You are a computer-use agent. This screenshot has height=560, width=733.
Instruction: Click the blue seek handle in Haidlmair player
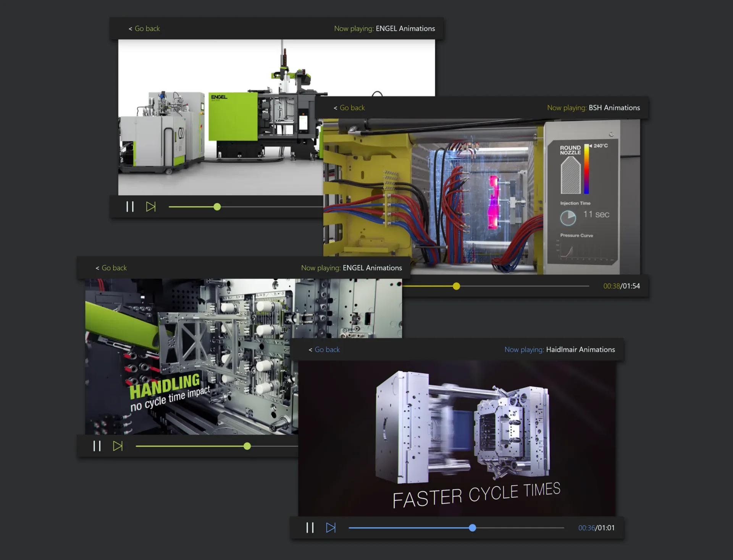472,528
